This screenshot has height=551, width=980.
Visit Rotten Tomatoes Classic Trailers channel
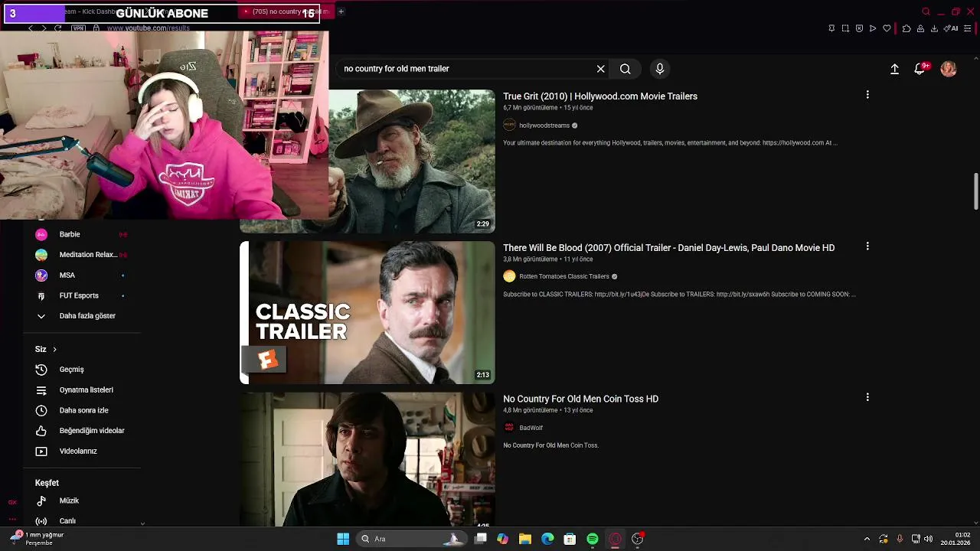564,276
